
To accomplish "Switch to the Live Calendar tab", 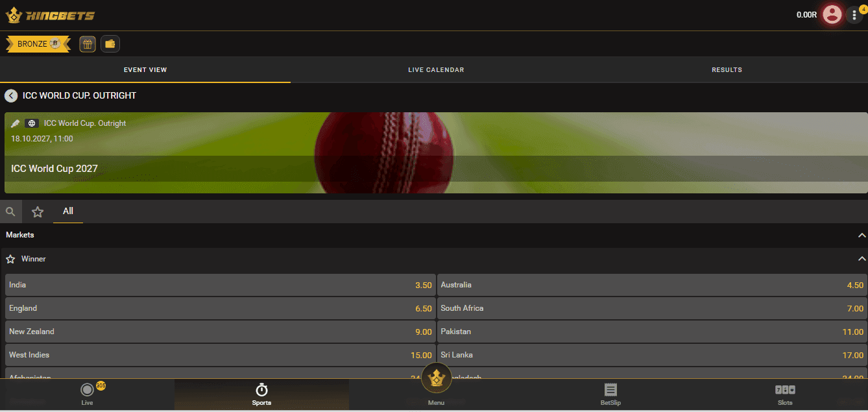I will [436, 69].
